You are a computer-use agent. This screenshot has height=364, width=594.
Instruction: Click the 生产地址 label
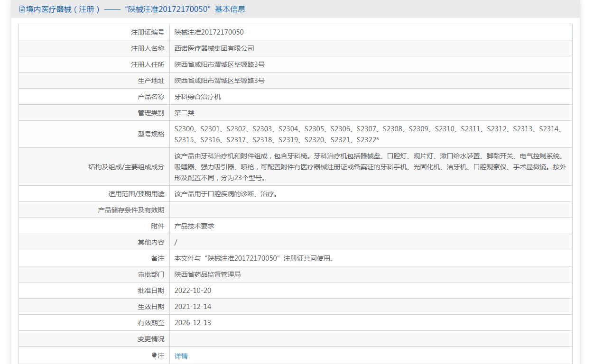coord(151,81)
